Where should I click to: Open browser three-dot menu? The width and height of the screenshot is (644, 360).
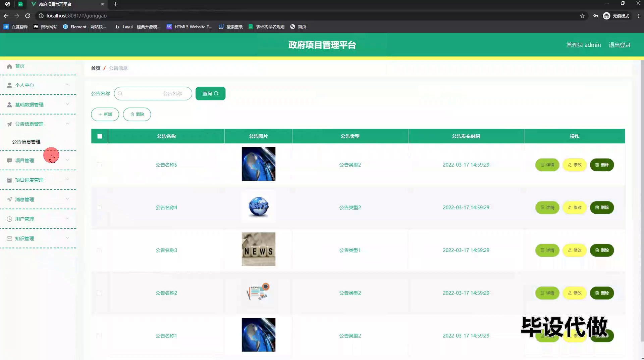pyautogui.click(x=639, y=16)
